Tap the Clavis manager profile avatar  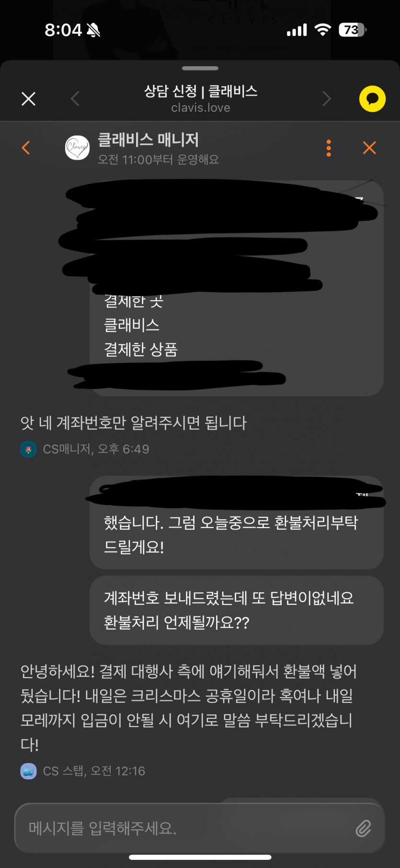pos(77,148)
